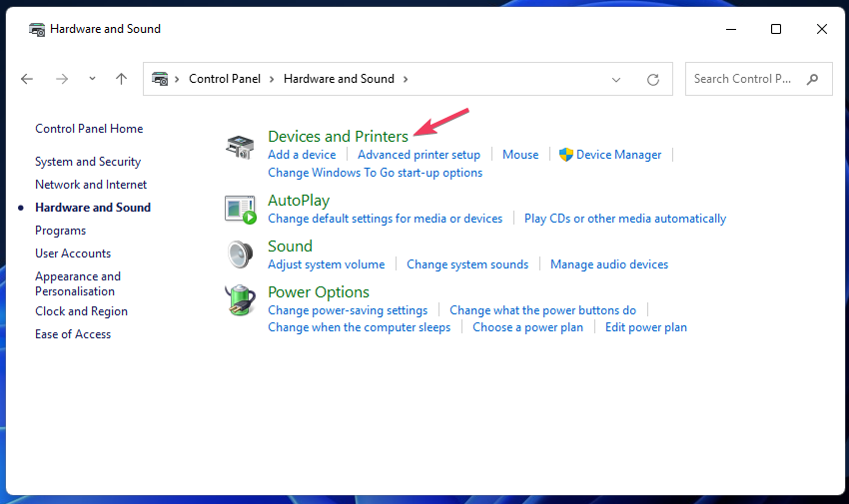Open System and Security in sidebar
849x504 pixels.
[88, 162]
